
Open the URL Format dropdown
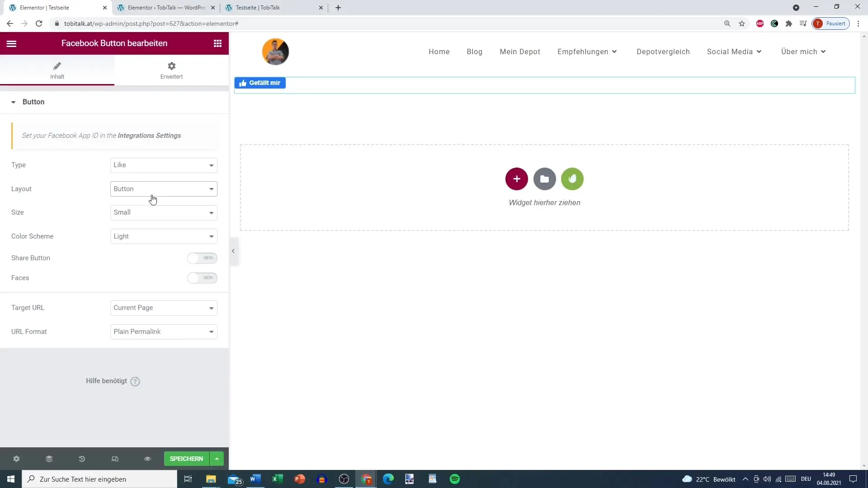click(164, 332)
